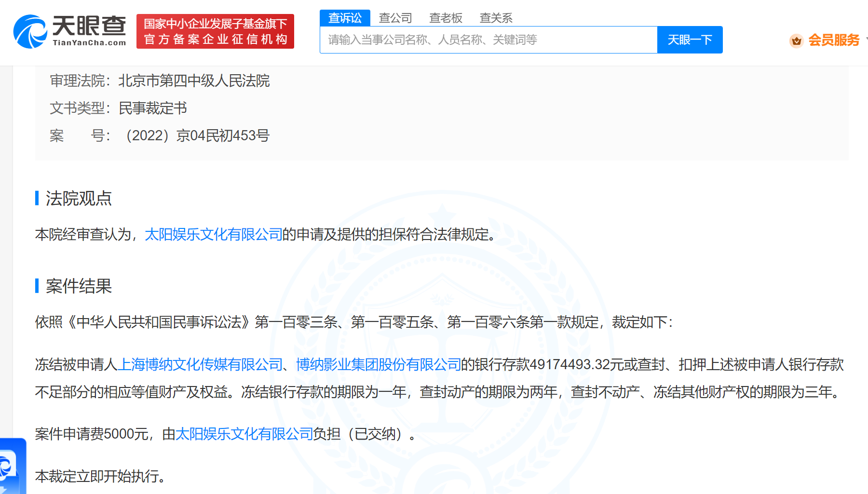
Task: Click the 法院观点 section heading
Action: point(79,198)
